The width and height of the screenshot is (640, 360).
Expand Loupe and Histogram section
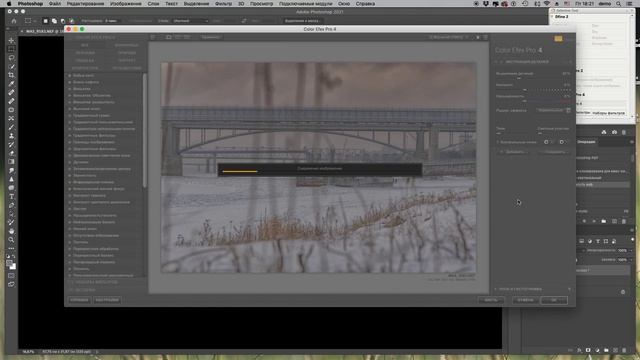click(x=496, y=289)
